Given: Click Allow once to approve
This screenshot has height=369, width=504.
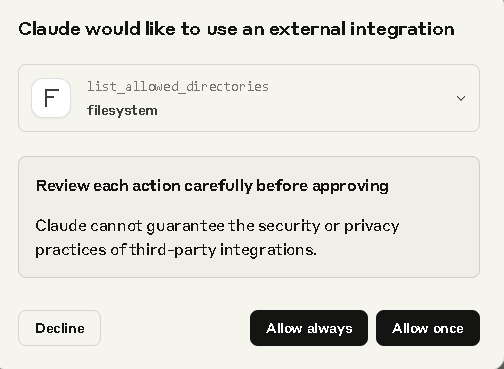Looking at the screenshot, I should pyautogui.click(x=428, y=328).
